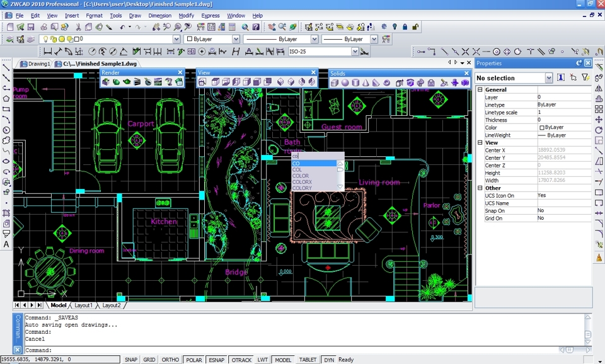Image resolution: width=605 pixels, height=364 pixels.
Task: Close the Render floating toolbar
Action: coord(180,72)
